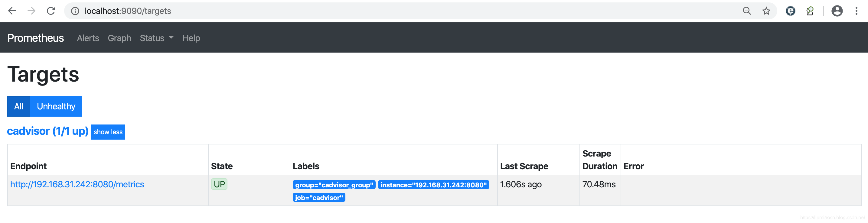Reload the page with the refresh icon
The image size is (868, 223).
click(x=51, y=11)
